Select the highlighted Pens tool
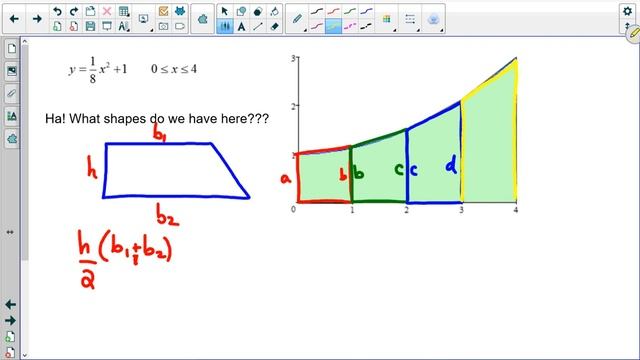Image resolution: width=640 pixels, height=360 pixels. 224,27
